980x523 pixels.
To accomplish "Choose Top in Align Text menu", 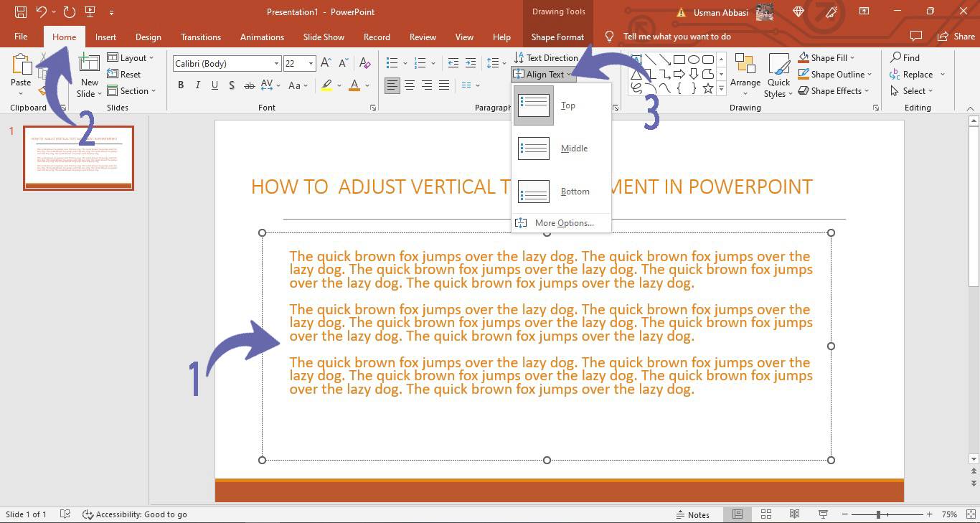I will pyautogui.click(x=561, y=105).
